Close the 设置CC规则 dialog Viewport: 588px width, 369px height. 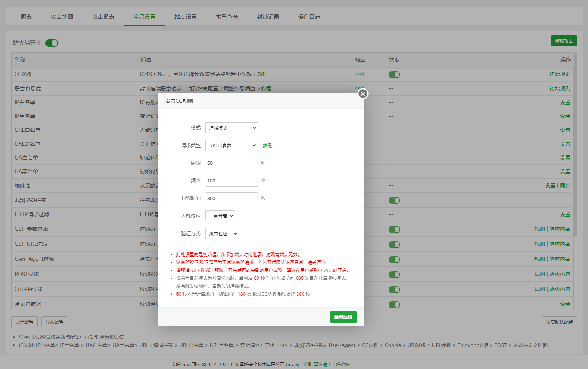363,94
